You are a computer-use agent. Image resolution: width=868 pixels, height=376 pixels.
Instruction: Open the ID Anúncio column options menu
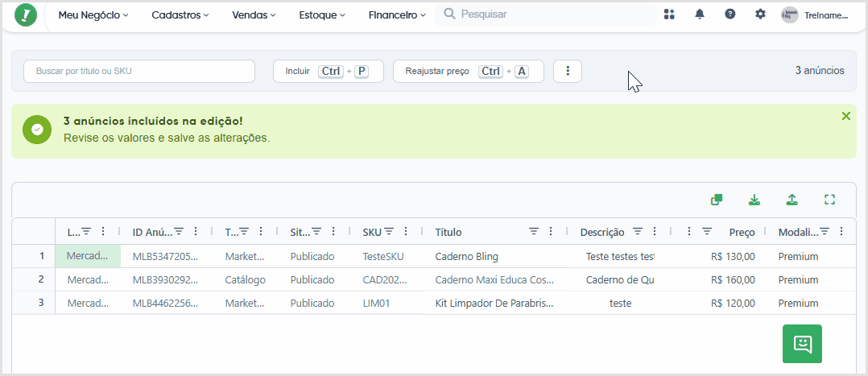tap(196, 231)
